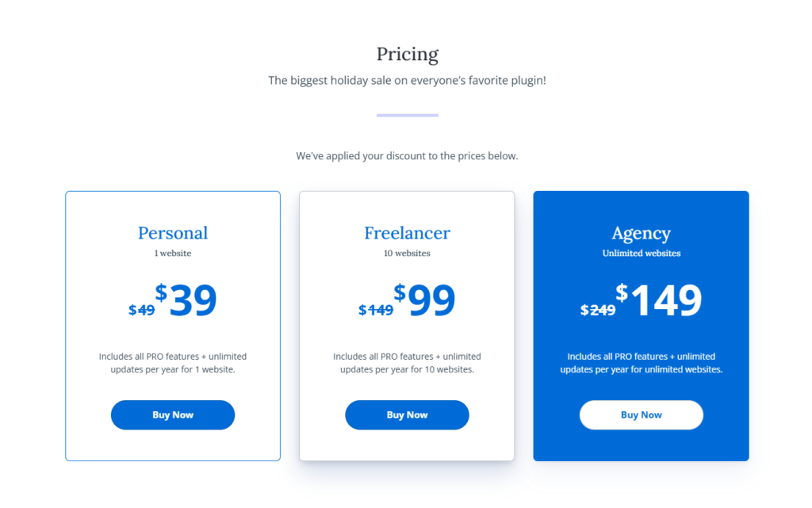Click the $99 Freelancer price
This screenshot has width=812, height=508.
(426, 300)
